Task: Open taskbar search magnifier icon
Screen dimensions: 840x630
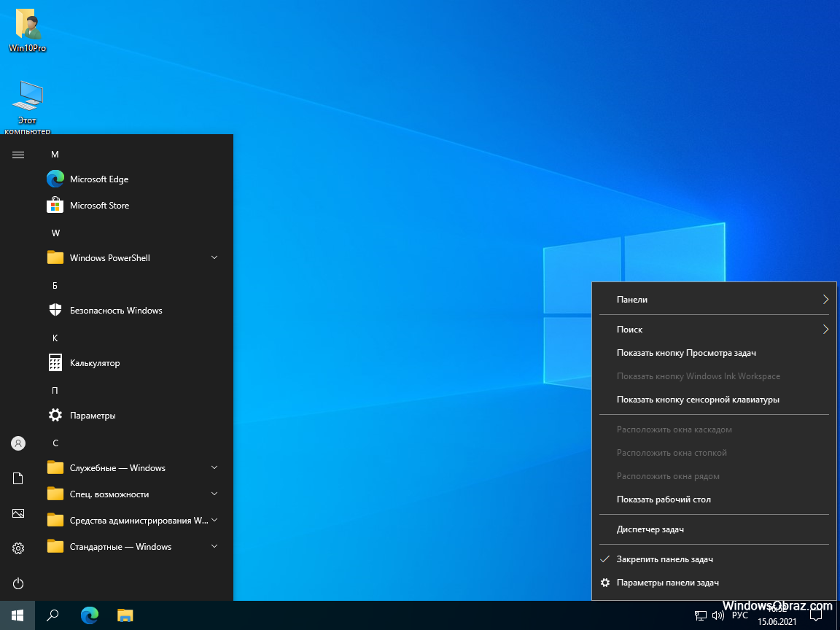Action: click(52, 615)
